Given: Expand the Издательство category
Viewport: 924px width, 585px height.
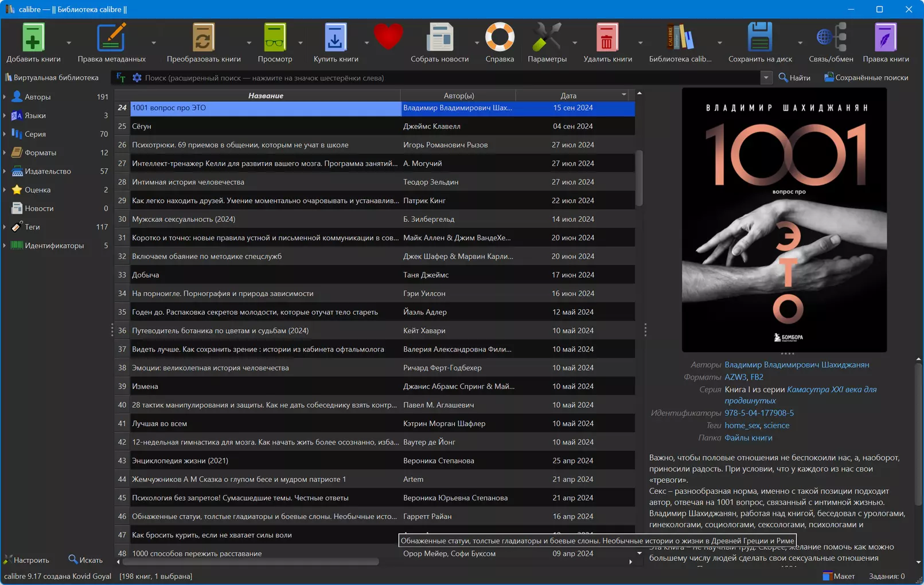Looking at the screenshot, I should pyautogui.click(x=5, y=171).
